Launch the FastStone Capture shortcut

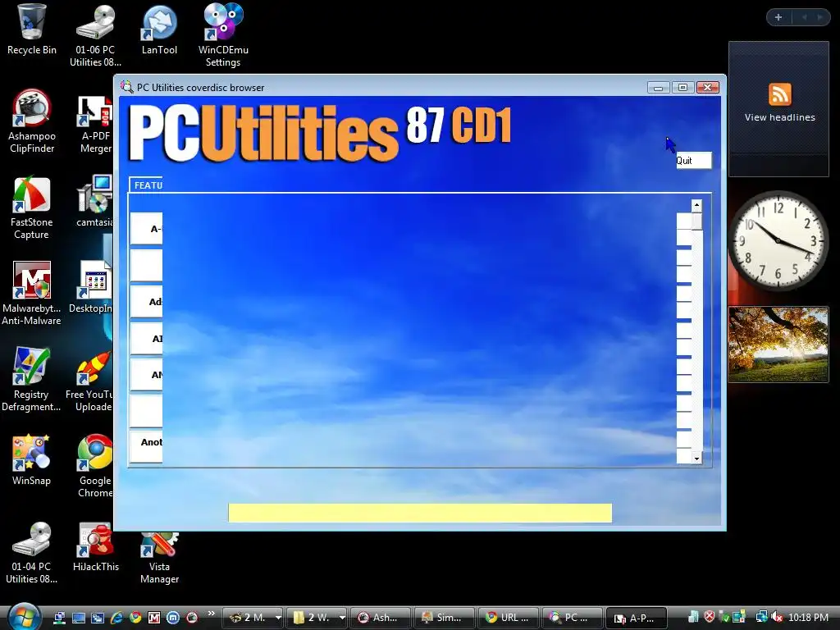point(31,208)
